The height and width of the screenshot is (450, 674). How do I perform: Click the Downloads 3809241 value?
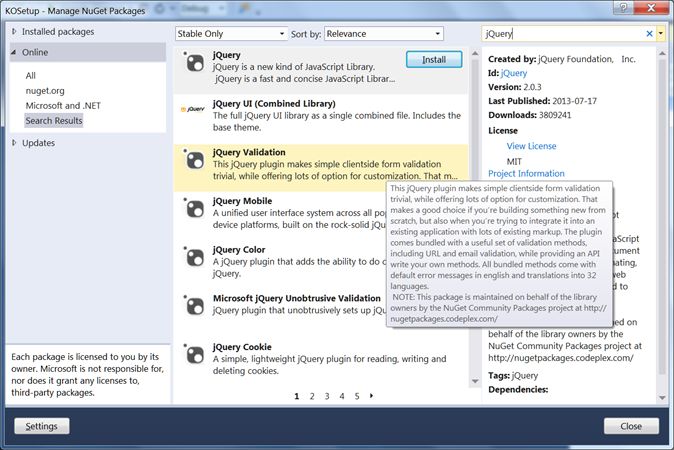tap(554, 115)
